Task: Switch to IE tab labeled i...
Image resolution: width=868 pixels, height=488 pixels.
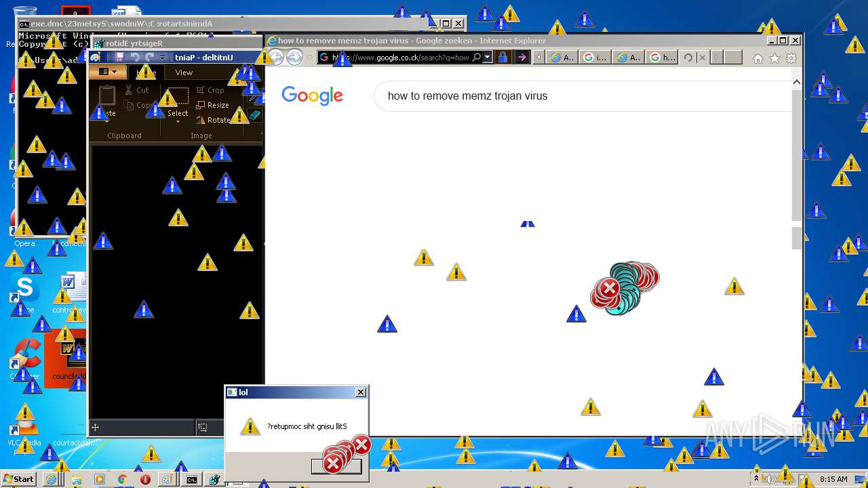Action: (595, 58)
